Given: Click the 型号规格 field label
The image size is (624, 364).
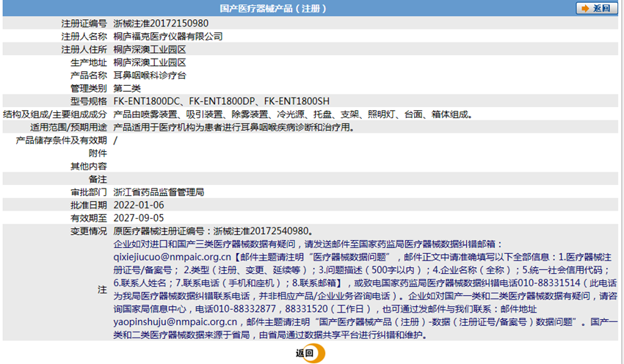Looking at the screenshot, I should (88, 101).
